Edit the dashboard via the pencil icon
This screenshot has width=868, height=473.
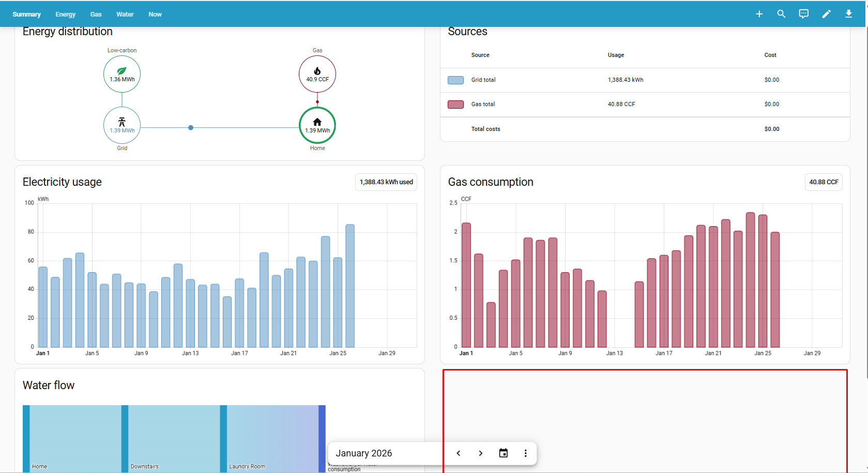(826, 14)
